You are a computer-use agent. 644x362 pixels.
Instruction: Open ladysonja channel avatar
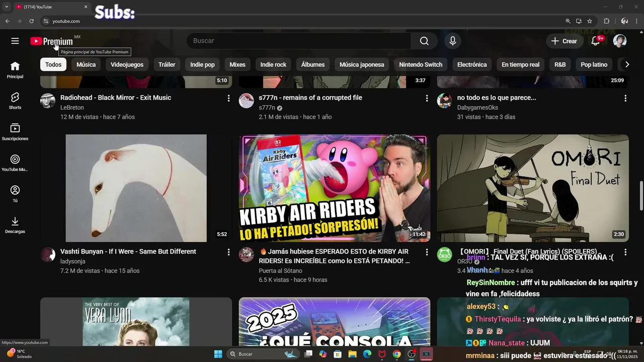click(48, 254)
